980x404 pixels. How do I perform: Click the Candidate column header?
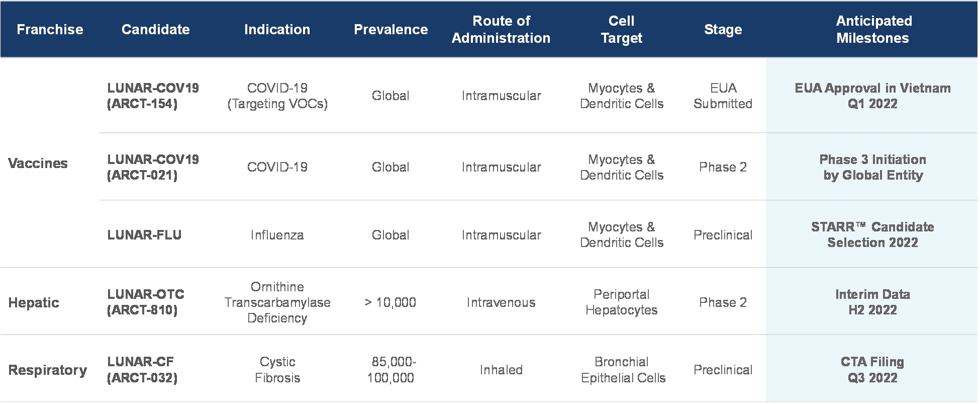155,30
